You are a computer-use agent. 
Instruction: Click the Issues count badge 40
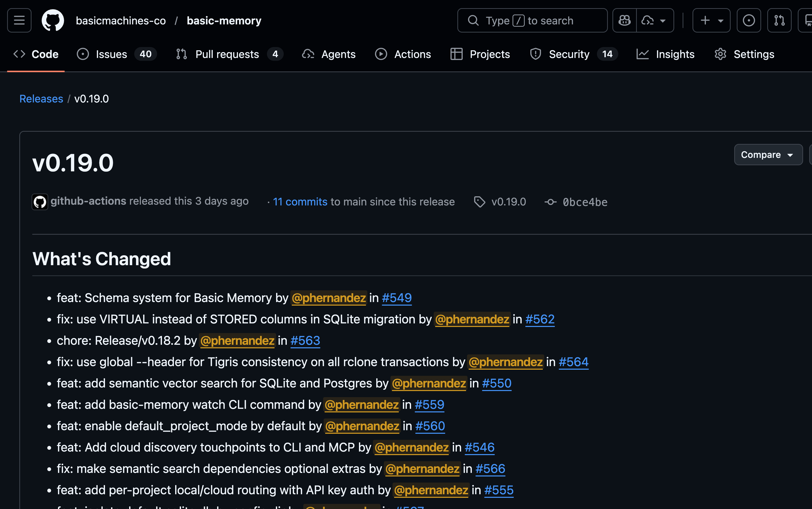tap(146, 54)
